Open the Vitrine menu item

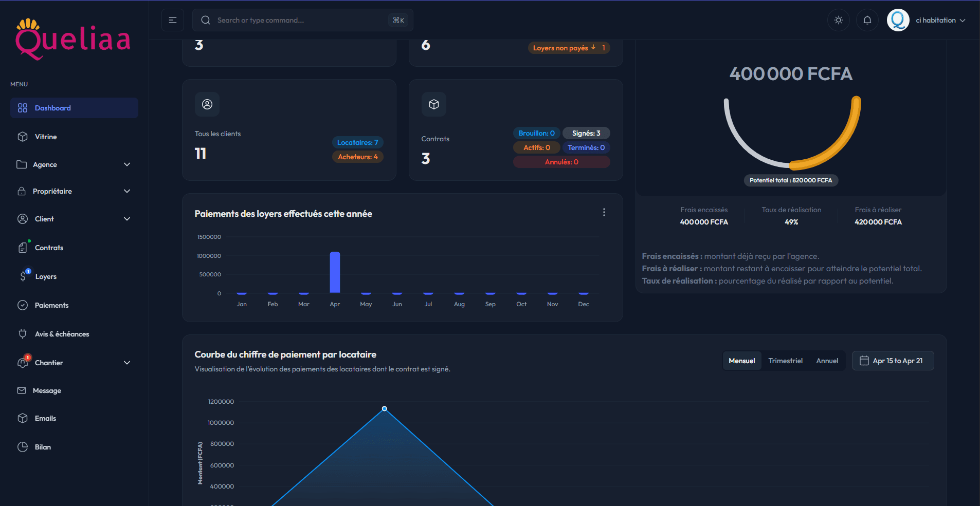coord(74,137)
